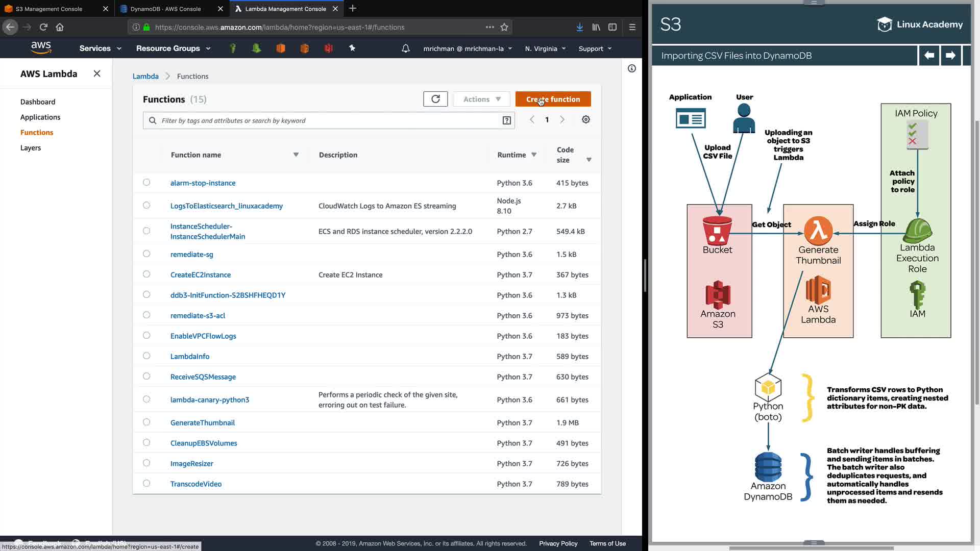Open the Actions dropdown
The height and width of the screenshot is (551, 980).
481,99
